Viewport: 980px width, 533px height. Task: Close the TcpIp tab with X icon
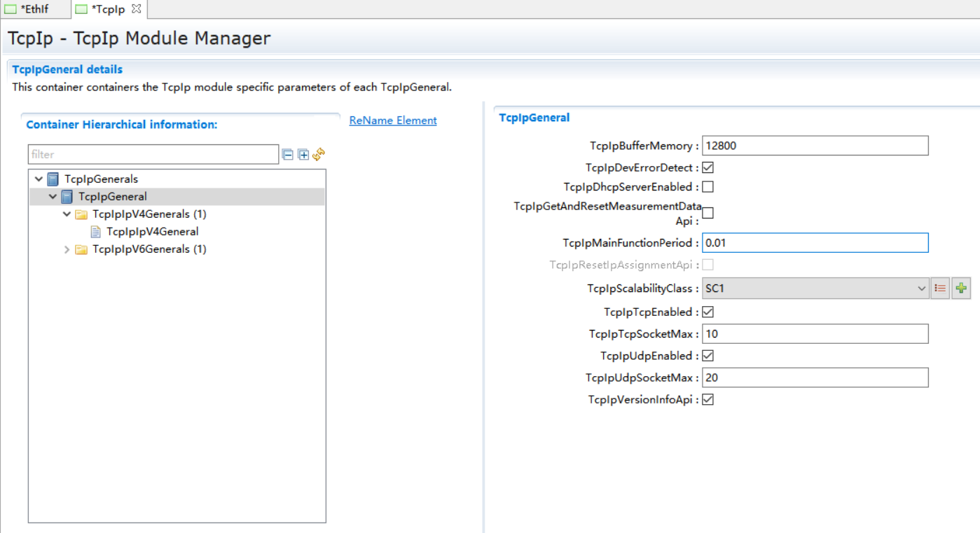(137, 9)
